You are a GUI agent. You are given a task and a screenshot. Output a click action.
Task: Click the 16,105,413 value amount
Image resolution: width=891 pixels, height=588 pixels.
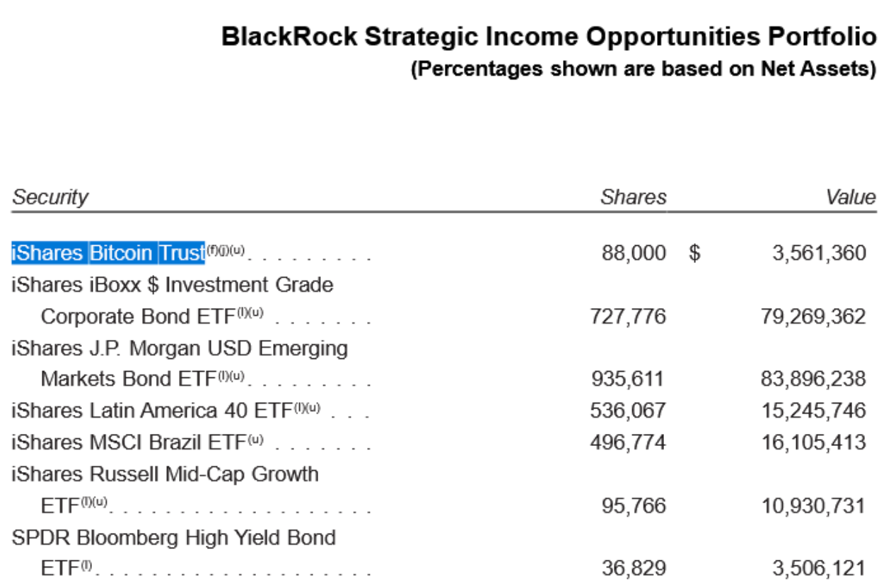813,442
